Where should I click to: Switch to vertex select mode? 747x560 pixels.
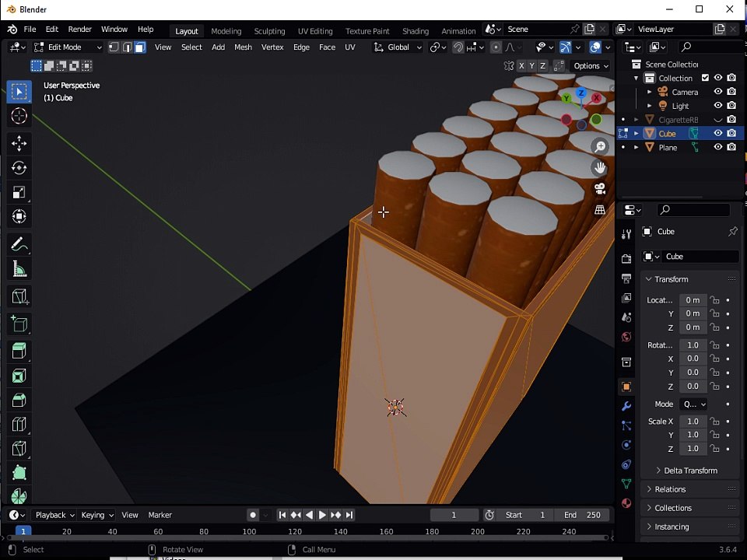(x=114, y=47)
